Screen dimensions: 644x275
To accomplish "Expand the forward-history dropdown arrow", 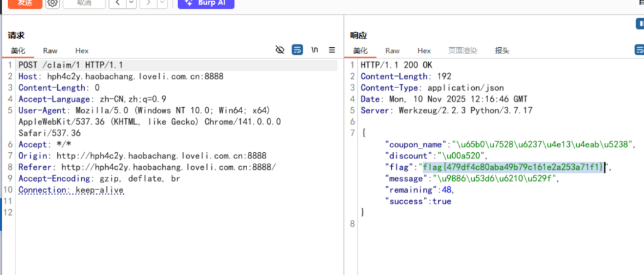I will point(161,3).
